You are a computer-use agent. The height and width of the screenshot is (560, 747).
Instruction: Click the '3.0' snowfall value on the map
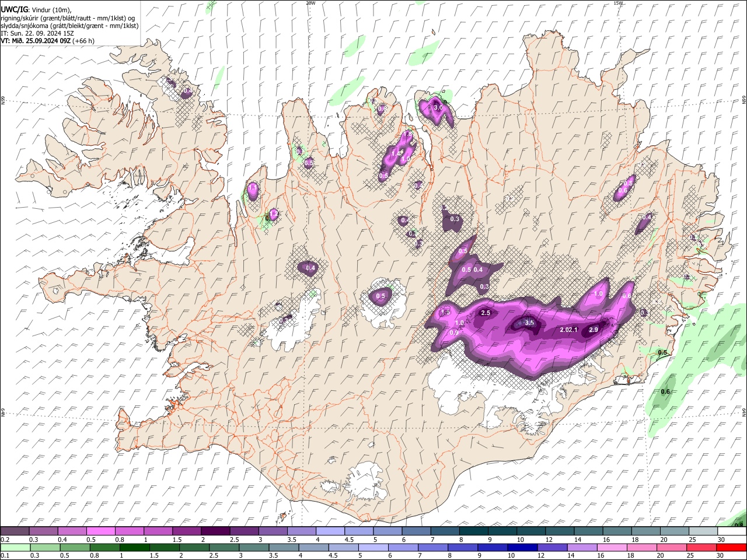coord(439,108)
